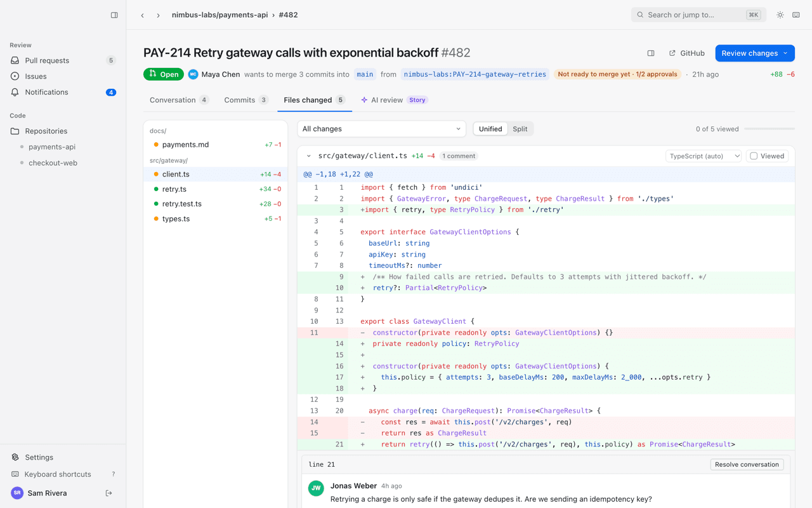Open the payments-api repository in sidebar
This screenshot has width=812, height=508.
52,147
